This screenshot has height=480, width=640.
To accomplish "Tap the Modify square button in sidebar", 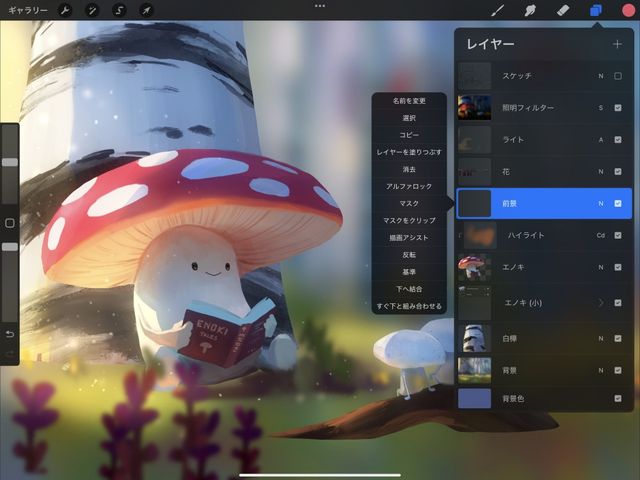I will click(10, 223).
